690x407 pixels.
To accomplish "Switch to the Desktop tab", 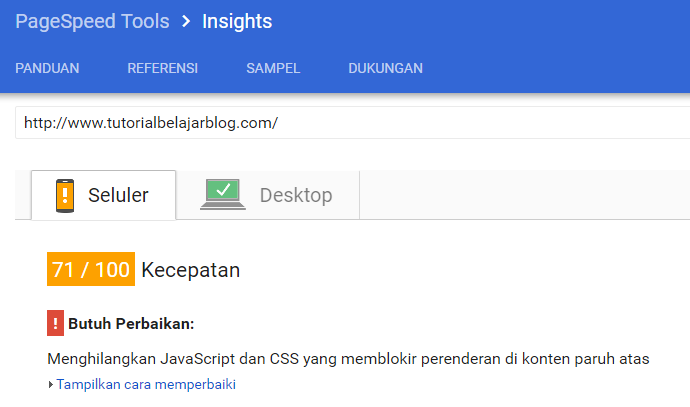I will 295,195.
